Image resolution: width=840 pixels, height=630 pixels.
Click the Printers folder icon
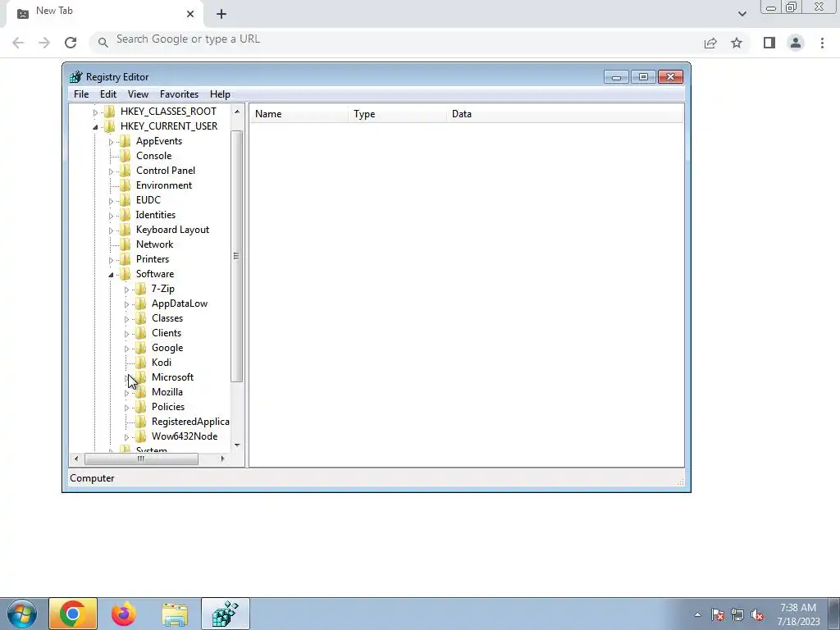125,258
